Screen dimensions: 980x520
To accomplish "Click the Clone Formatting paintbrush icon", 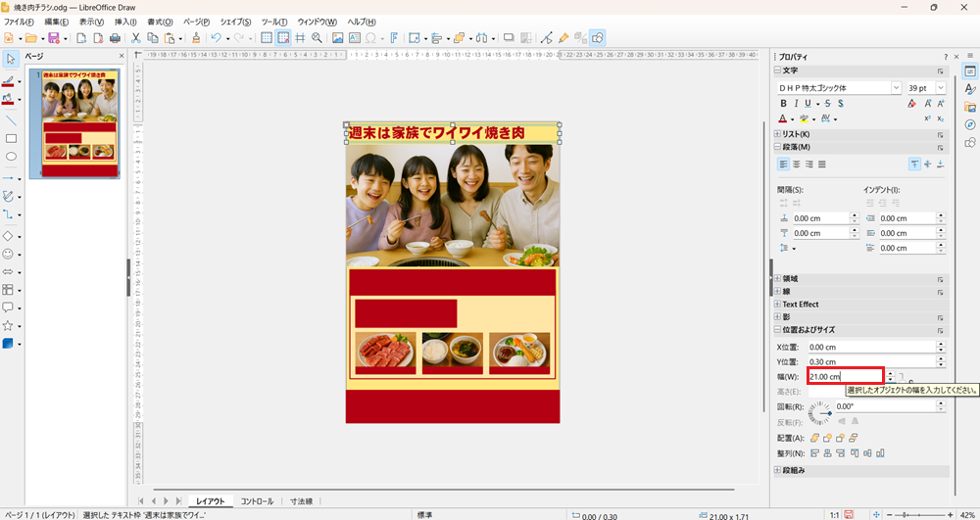I will [x=196, y=38].
